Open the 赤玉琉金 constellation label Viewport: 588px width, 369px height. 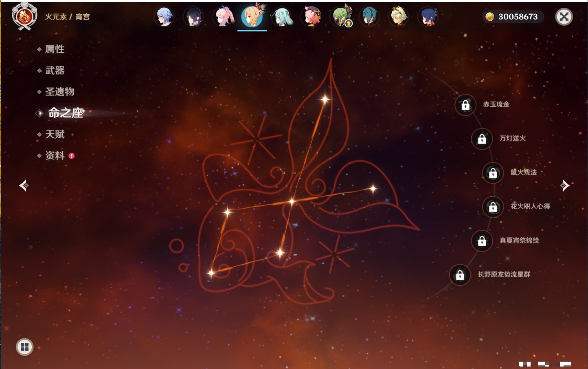tap(496, 104)
